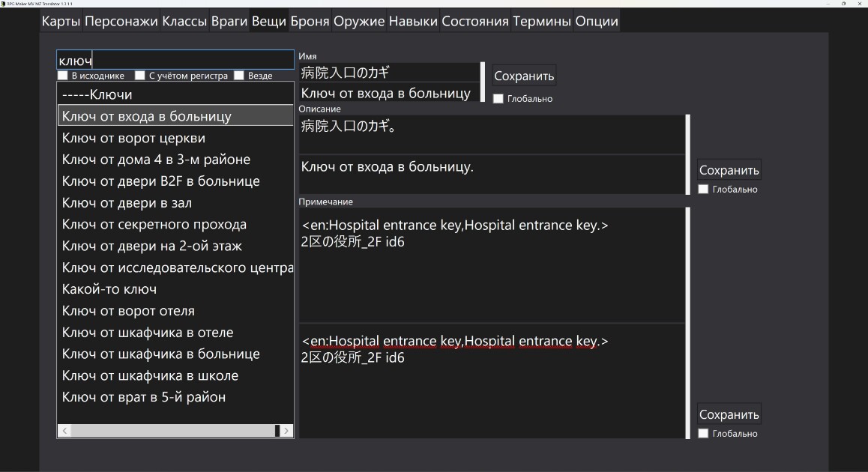868x472 pixels.
Task: Select 'Ключ от ворот церкви' in list
Action: click(133, 138)
